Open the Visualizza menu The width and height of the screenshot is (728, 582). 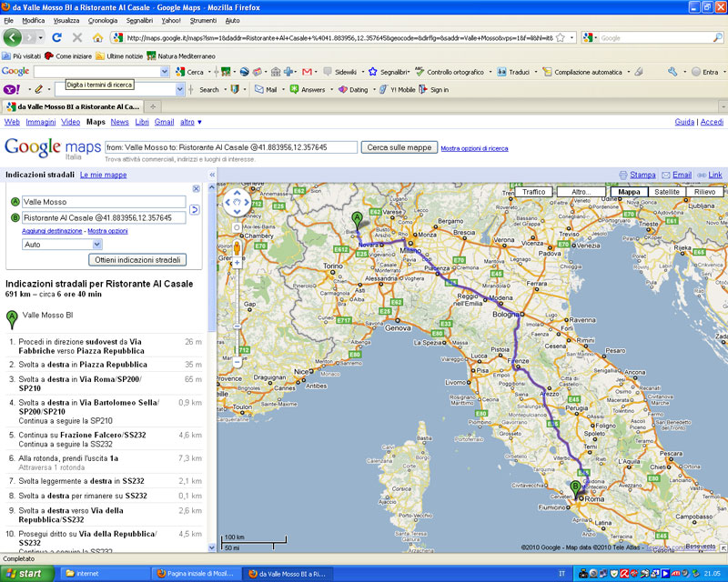click(x=66, y=20)
